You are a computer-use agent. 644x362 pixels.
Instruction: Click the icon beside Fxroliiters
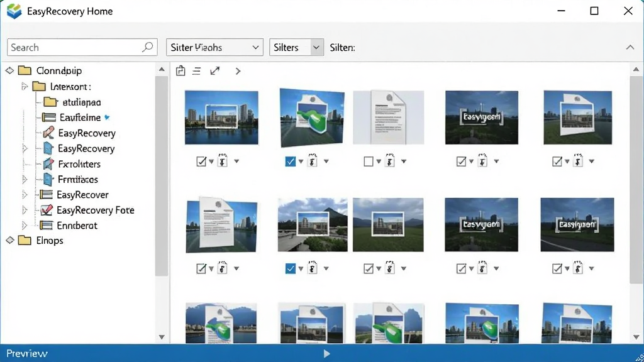coord(48,164)
